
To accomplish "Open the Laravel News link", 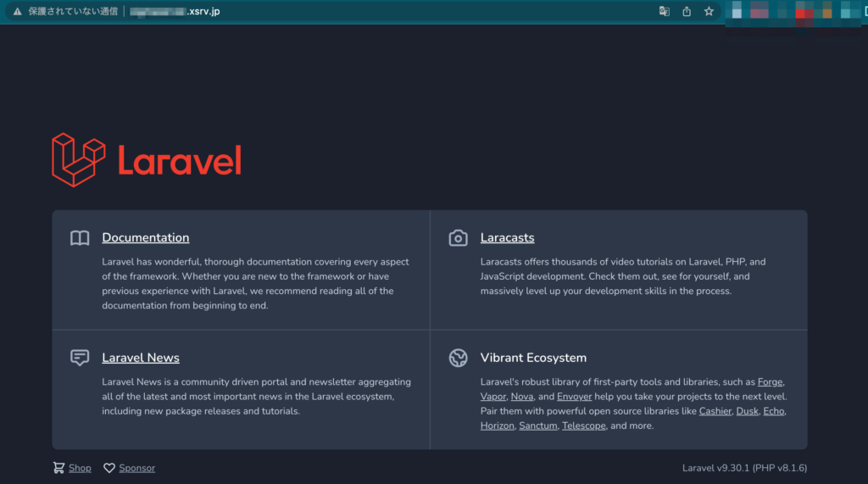I will [x=141, y=358].
